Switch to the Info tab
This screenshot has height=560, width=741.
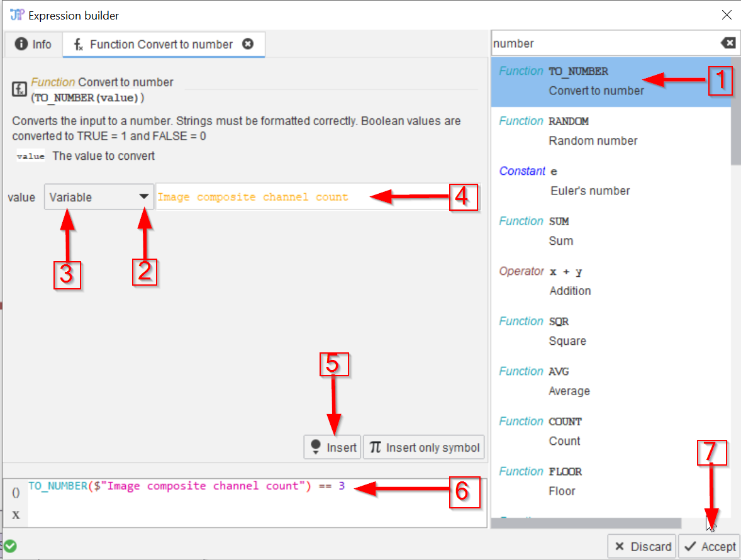(34, 44)
